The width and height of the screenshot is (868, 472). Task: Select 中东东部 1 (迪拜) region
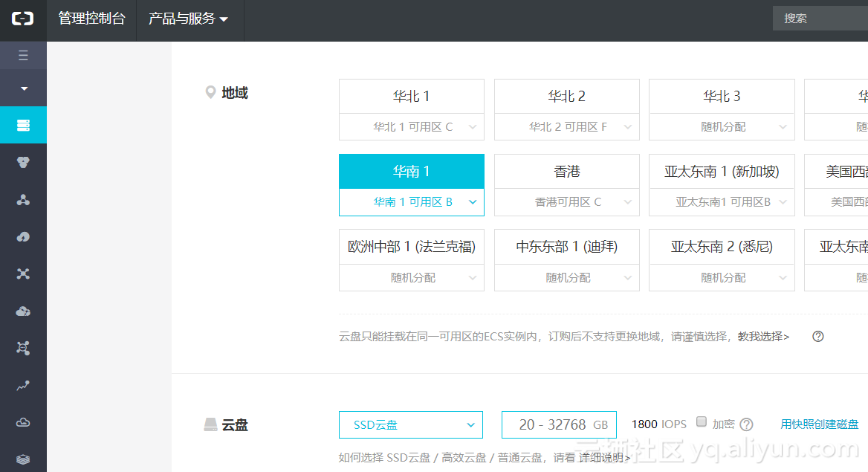click(x=567, y=247)
